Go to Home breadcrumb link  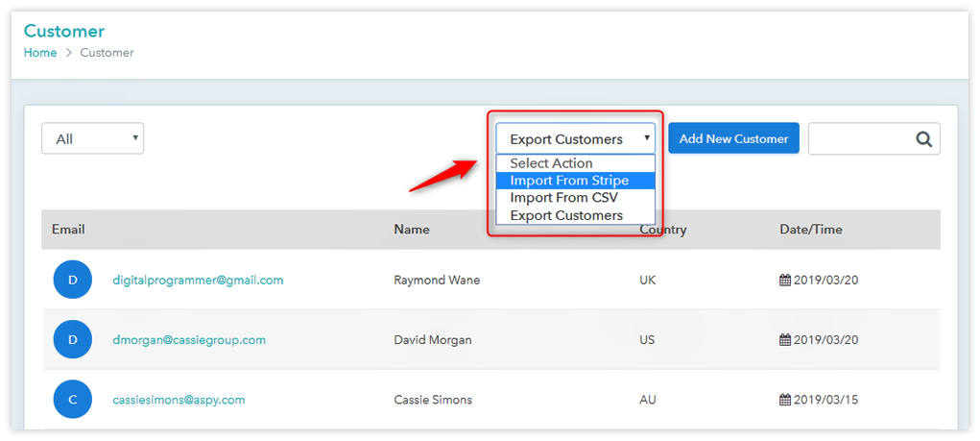click(x=40, y=53)
